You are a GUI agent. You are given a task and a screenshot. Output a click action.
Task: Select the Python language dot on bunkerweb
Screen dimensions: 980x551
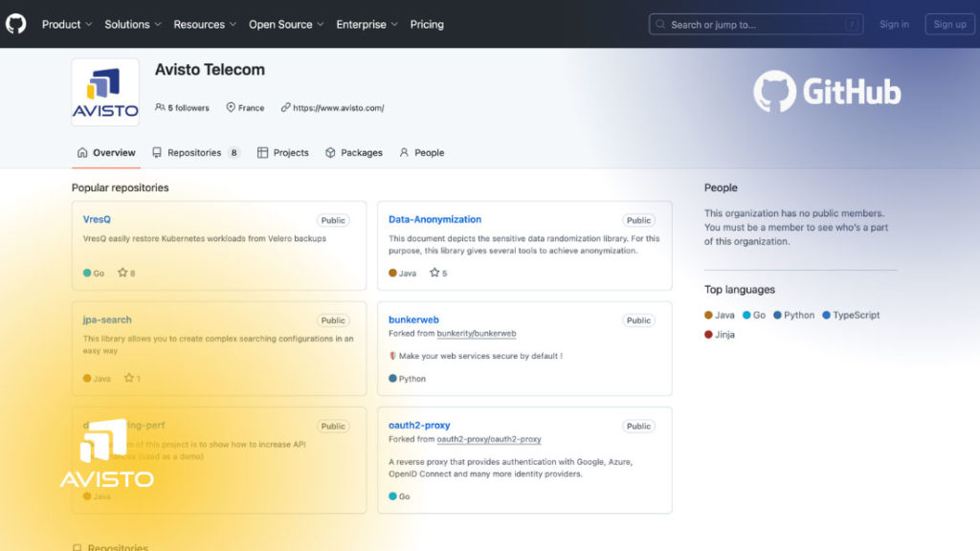392,378
